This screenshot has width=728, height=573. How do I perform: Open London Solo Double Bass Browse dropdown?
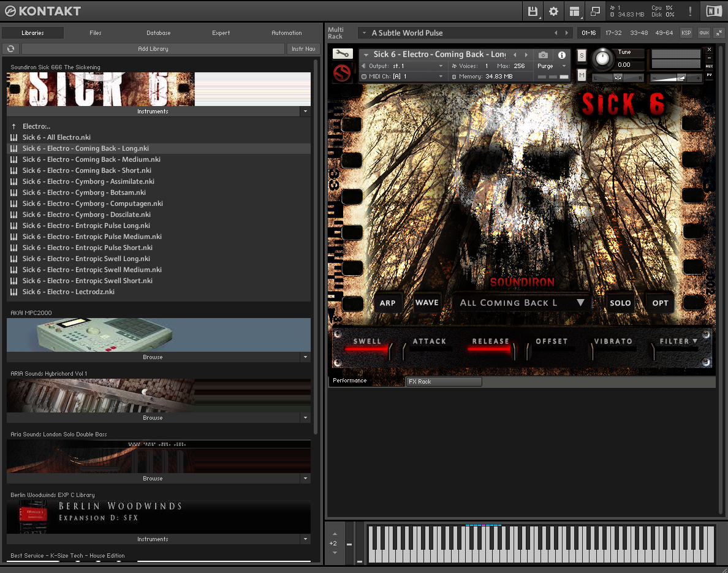pos(306,478)
